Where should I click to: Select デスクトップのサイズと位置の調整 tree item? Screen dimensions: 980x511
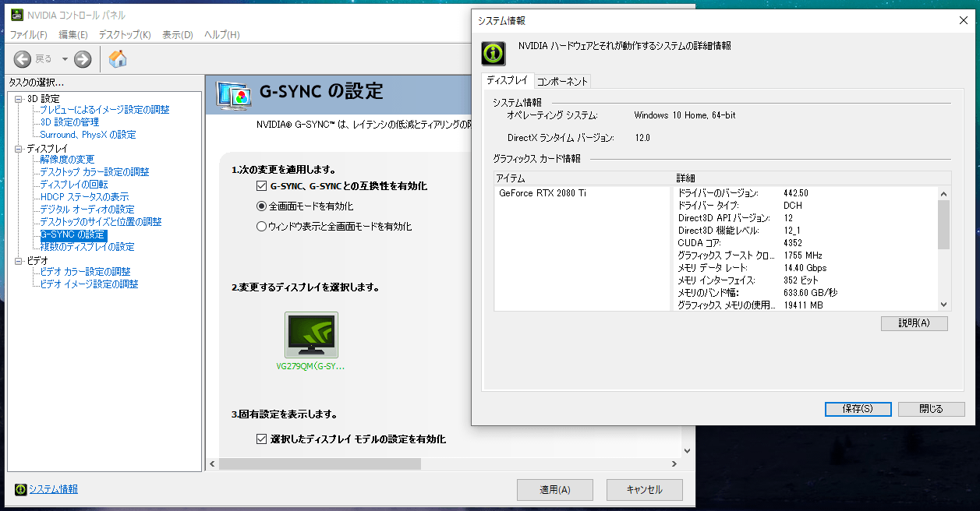tap(101, 222)
